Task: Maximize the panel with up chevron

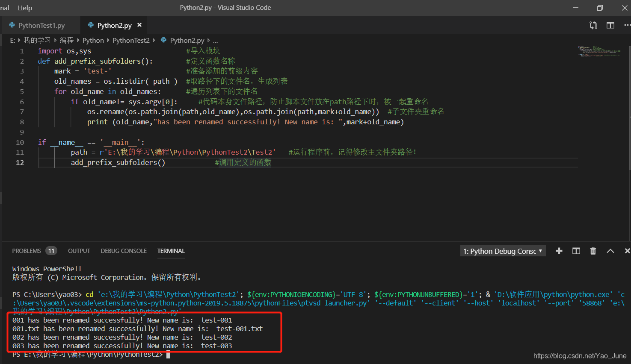Action: (610, 251)
